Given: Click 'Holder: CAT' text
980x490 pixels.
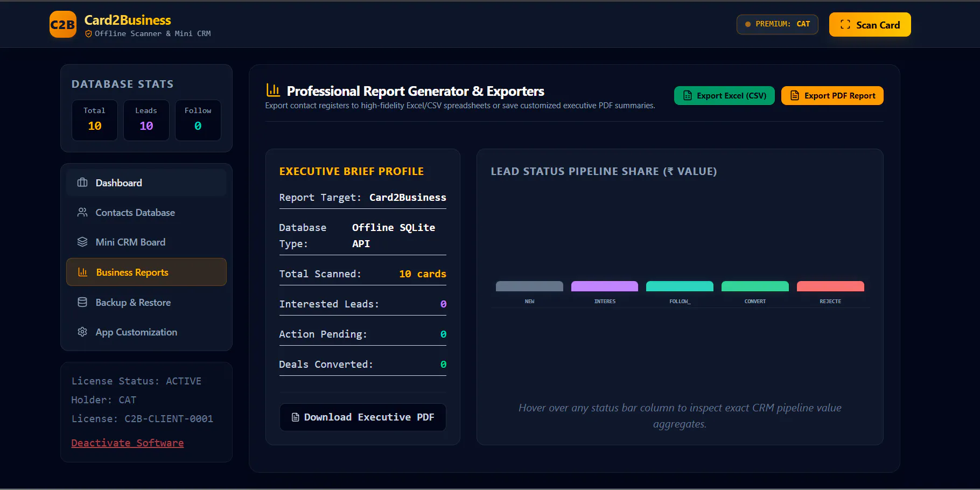Looking at the screenshot, I should (x=104, y=400).
